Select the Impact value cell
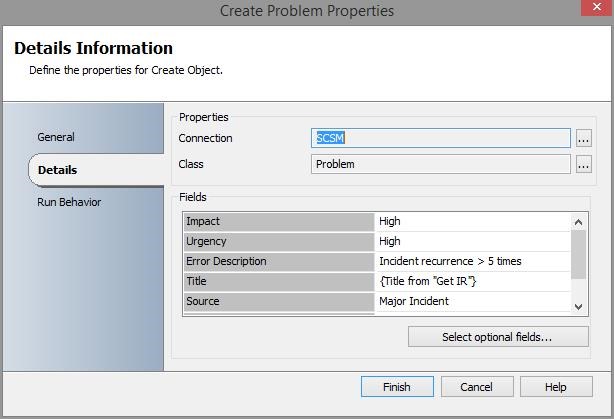Screen dimensions: 614x419 click(472, 221)
